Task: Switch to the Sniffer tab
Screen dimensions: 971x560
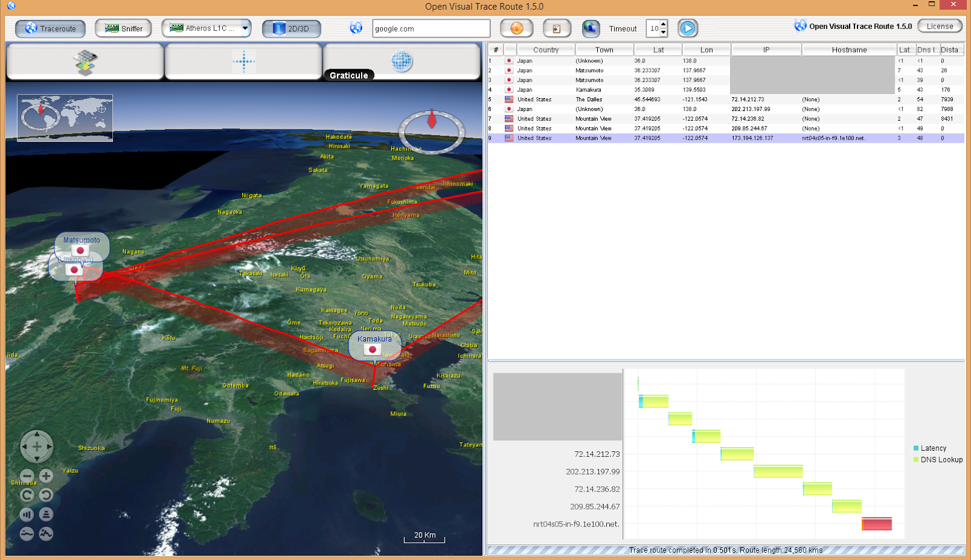Action: point(123,28)
